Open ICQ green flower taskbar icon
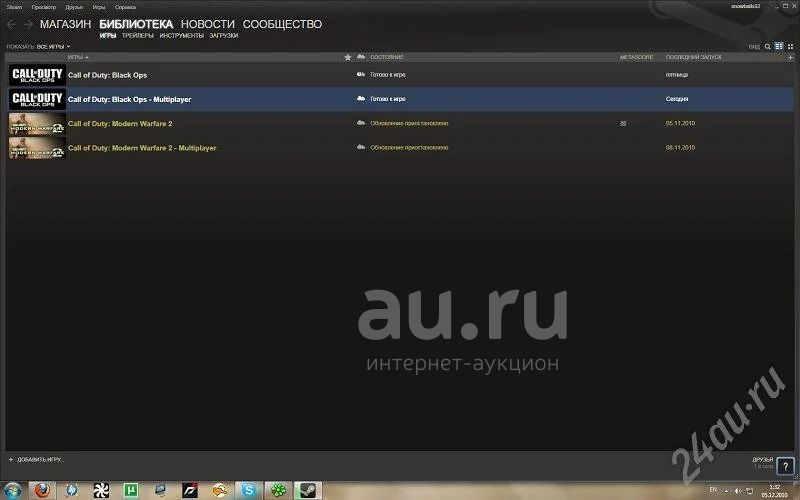The image size is (800, 500). (x=278, y=490)
